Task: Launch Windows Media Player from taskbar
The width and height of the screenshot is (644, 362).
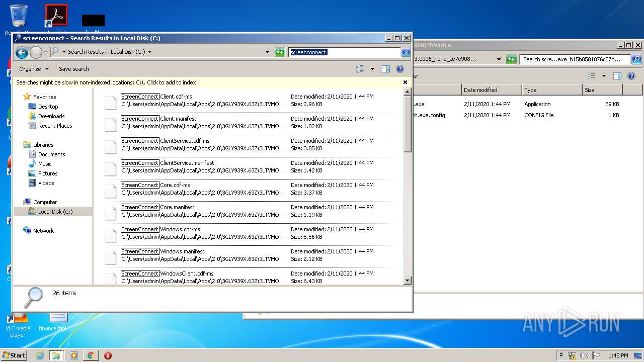Action: tap(74, 355)
